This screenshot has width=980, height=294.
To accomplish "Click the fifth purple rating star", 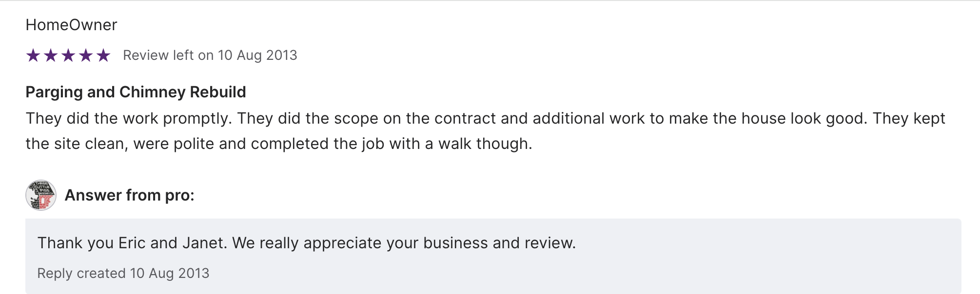I will click(103, 55).
